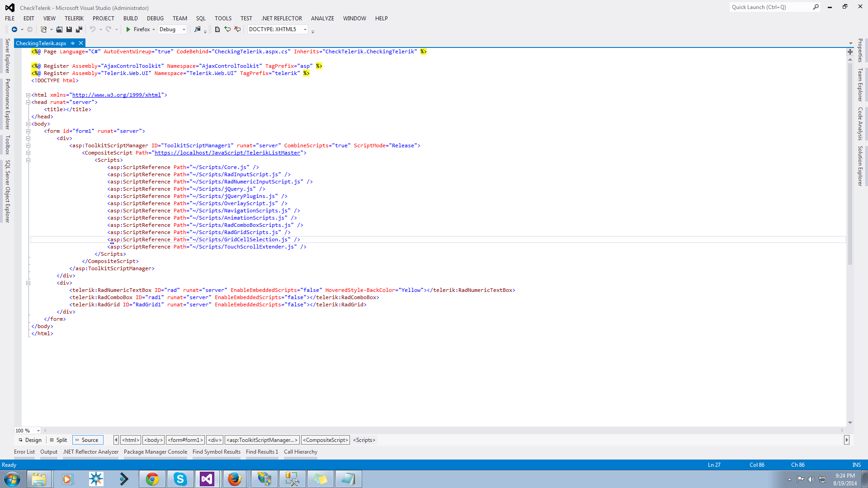Click the Open File icon in toolbar
This screenshot has width=868, height=488.
click(59, 29)
